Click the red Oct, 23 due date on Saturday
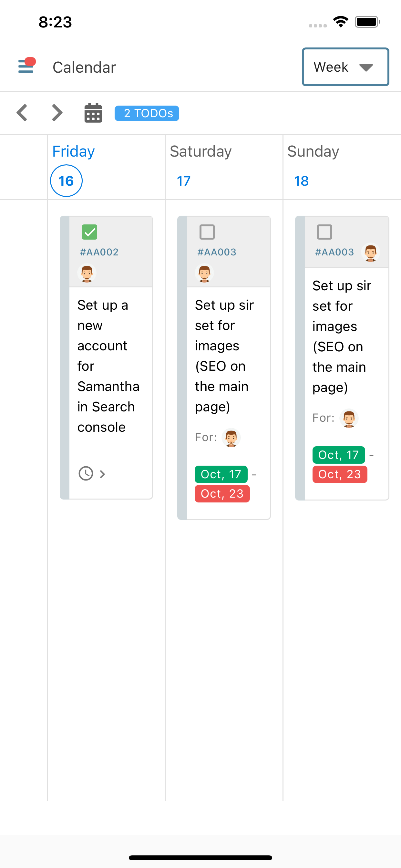Viewport: 401px width, 868px height. [222, 494]
